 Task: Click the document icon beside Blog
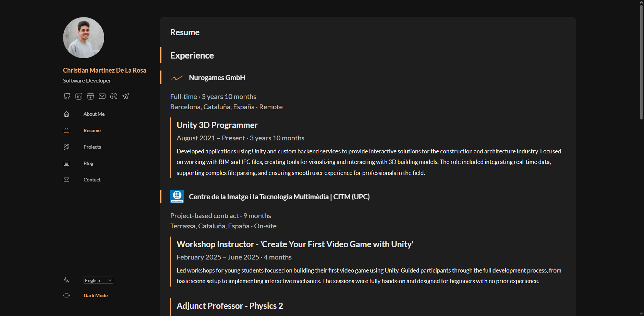(x=66, y=163)
